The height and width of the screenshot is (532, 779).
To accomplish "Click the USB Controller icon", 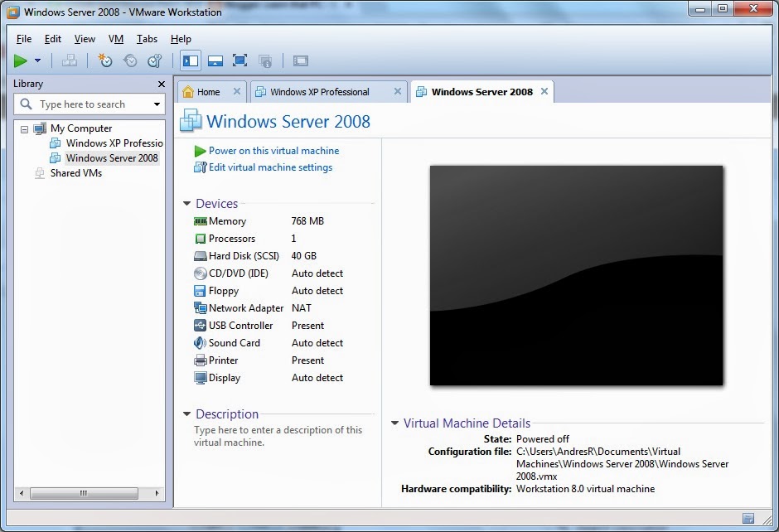I will 200,326.
